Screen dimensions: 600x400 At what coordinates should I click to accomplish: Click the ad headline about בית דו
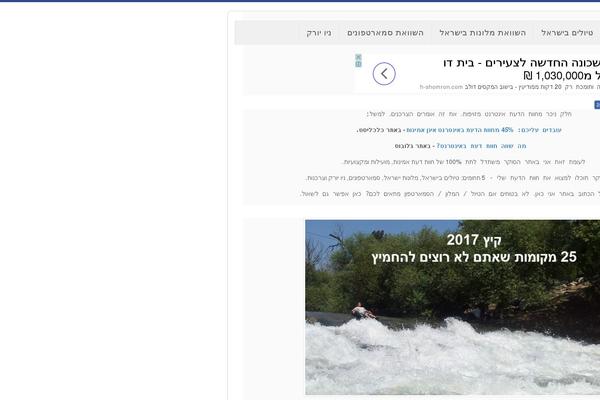(521, 63)
